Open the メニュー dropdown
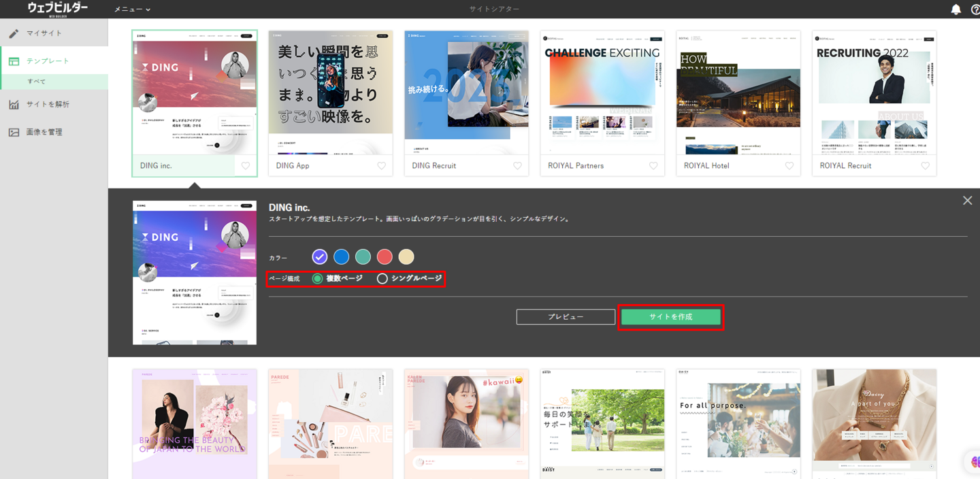This screenshot has height=479, width=980. [132, 10]
